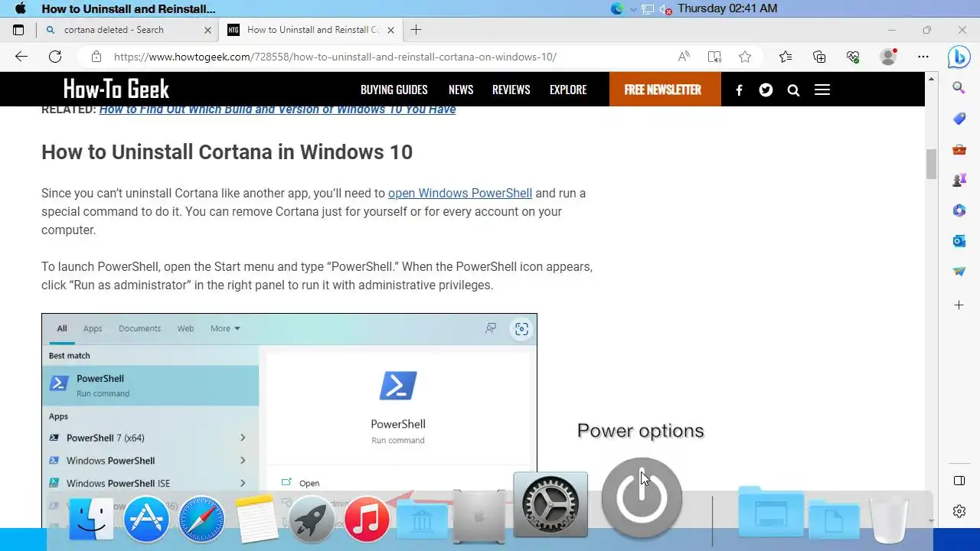Click the Mac Pro computer dock icon
Image resolution: width=980 pixels, height=551 pixels.
[479, 517]
